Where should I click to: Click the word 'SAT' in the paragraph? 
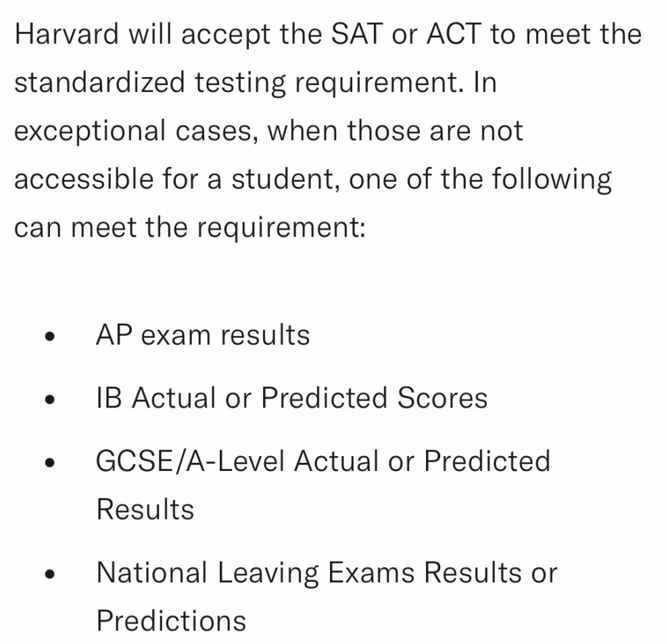click(x=357, y=34)
